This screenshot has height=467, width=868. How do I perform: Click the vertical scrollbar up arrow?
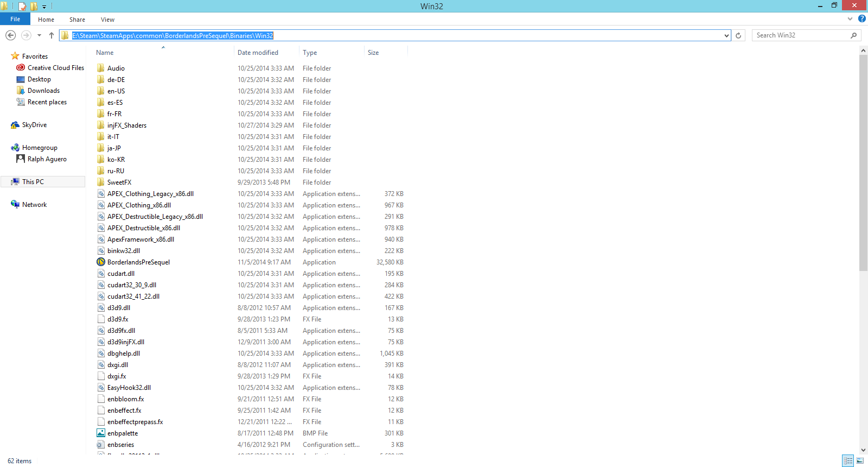[864, 51]
